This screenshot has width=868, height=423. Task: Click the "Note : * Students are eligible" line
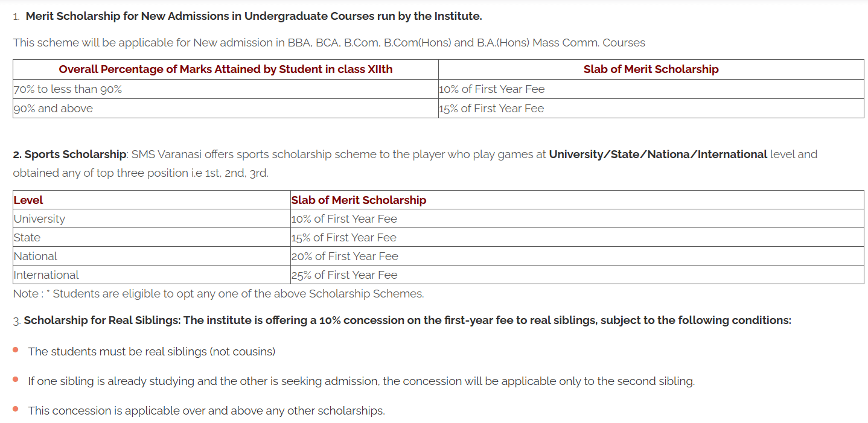(219, 294)
